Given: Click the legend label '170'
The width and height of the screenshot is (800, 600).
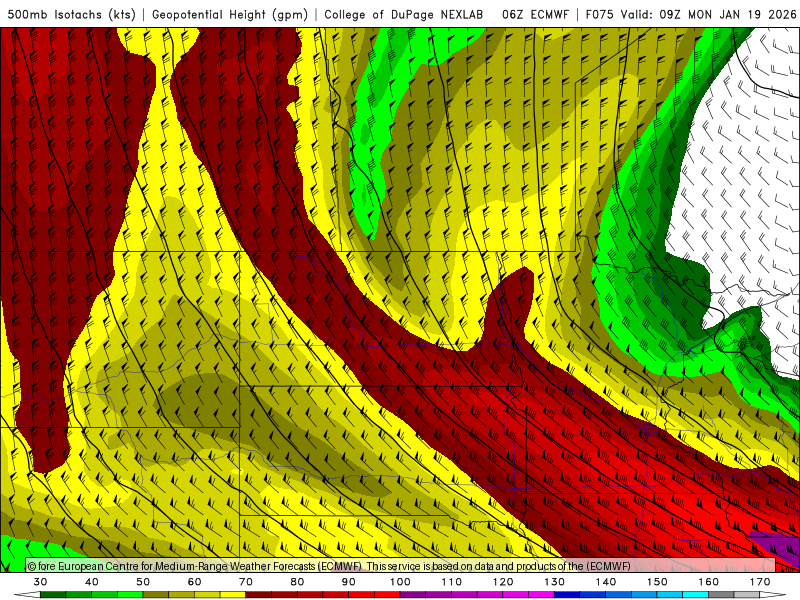Looking at the screenshot, I should (760, 582).
